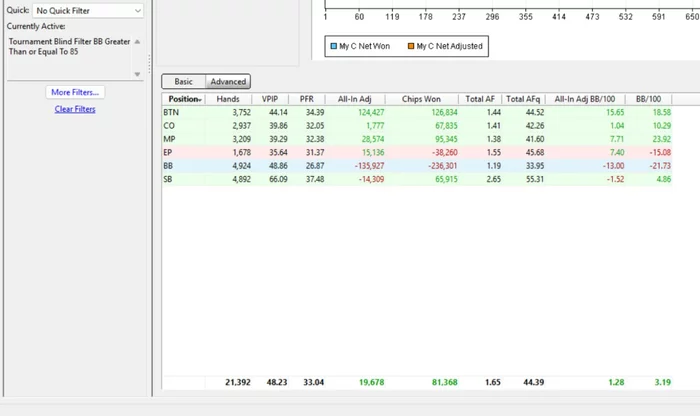
Task: Sort table by VPIP column header
Action: coord(270,99)
